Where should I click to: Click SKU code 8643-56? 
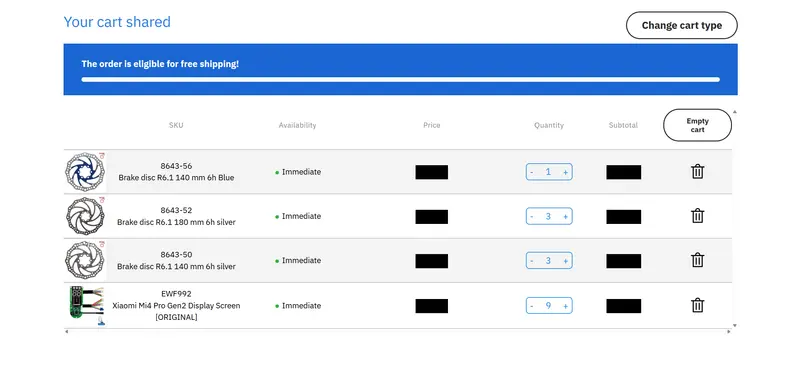click(x=176, y=166)
